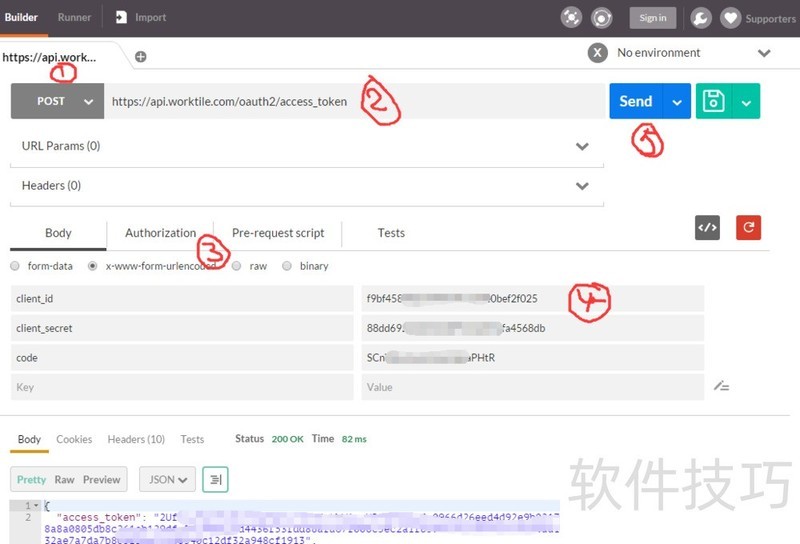Click the empty Value placeholder field
Viewport: 800px width, 544px height.
(x=533, y=387)
